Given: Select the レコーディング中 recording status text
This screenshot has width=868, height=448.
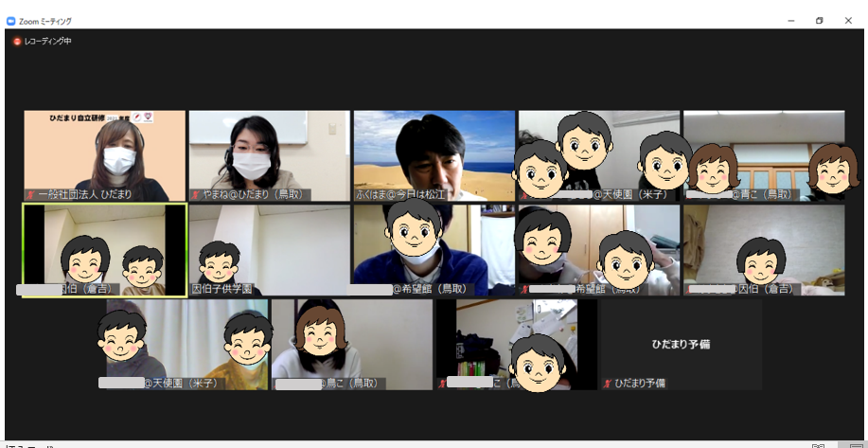Looking at the screenshot, I should click(x=47, y=42).
